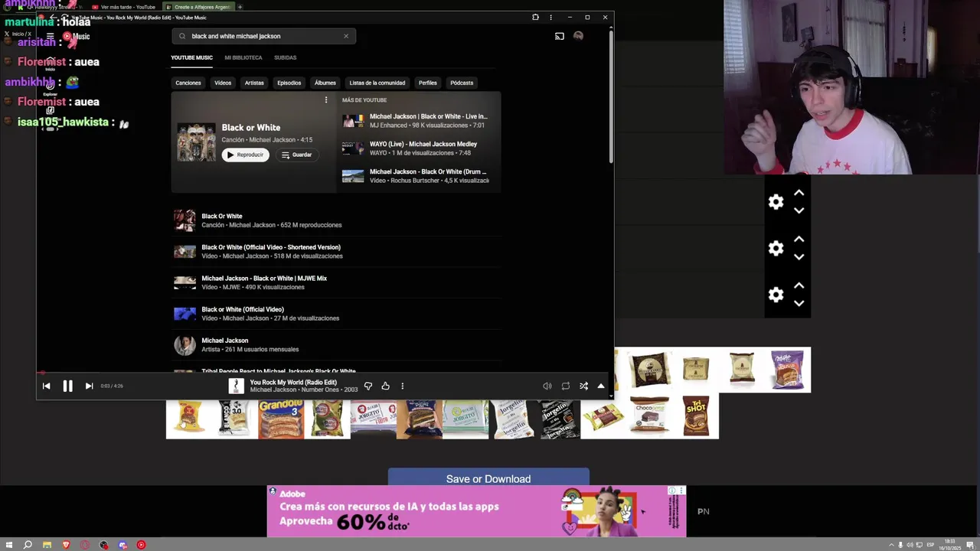980x551 pixels.
Task: Toggle shuffle in the player bar
Action: pyautogui.click(x=583, y=386)
